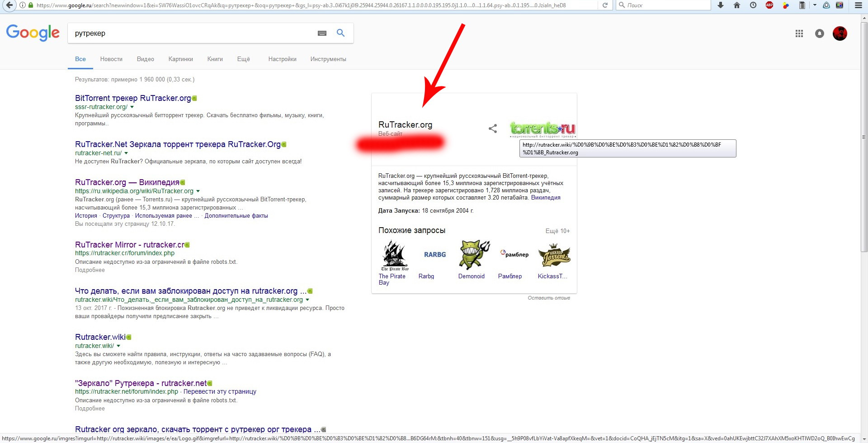The height and width of the screenshot is (443, 868).
Task: Click the Demonoid monster logo
Action: [x=474, y=256]
